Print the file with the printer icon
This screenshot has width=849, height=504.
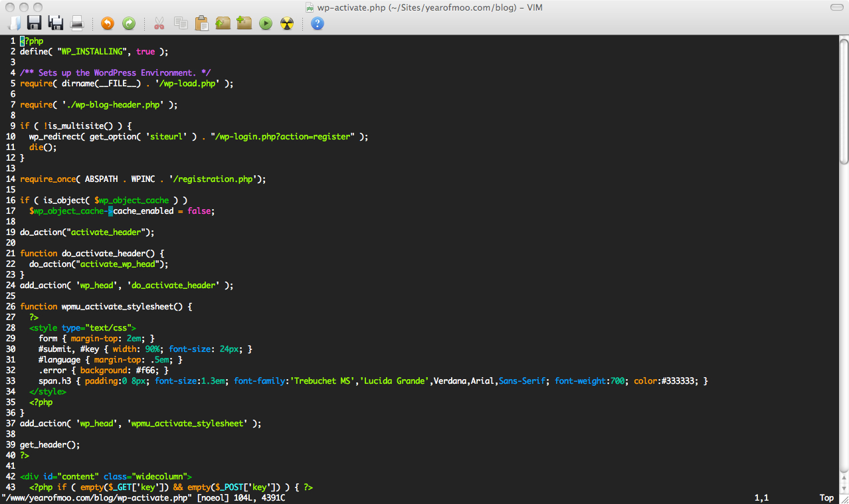[77, 23]
